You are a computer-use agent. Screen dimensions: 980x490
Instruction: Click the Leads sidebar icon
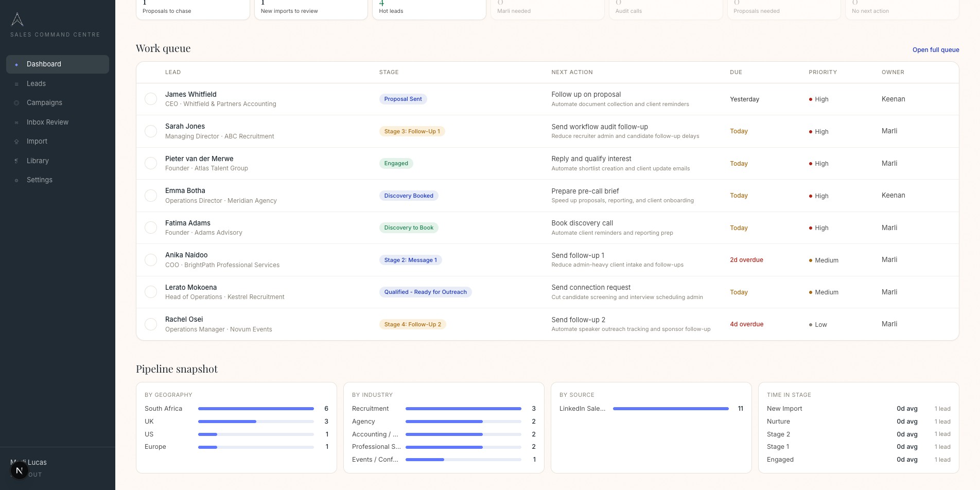point(16,84)
